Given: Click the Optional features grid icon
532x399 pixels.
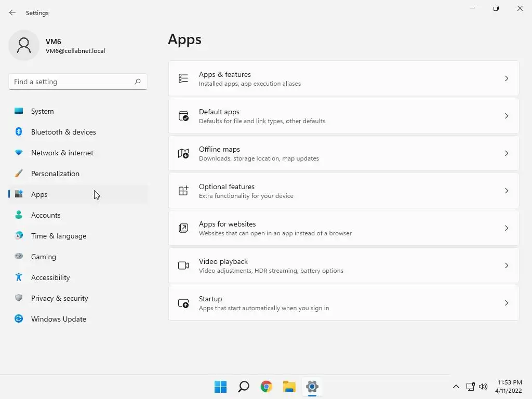Looking at the screenshot, I should (183, 191).
